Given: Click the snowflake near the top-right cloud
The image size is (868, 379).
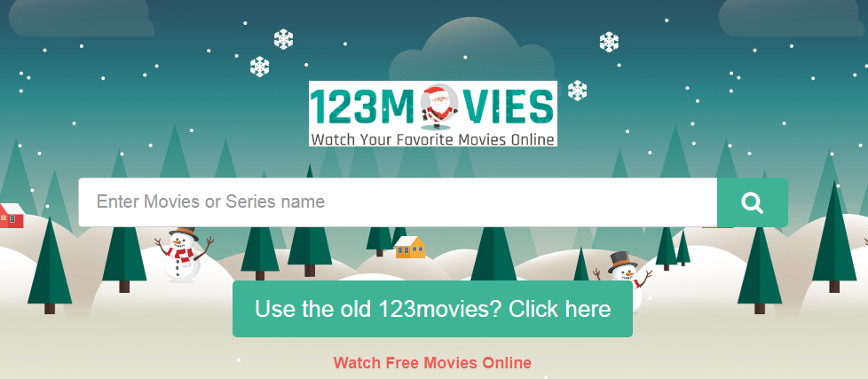Looking at the screenshot, I should click(x=609, y=42).
